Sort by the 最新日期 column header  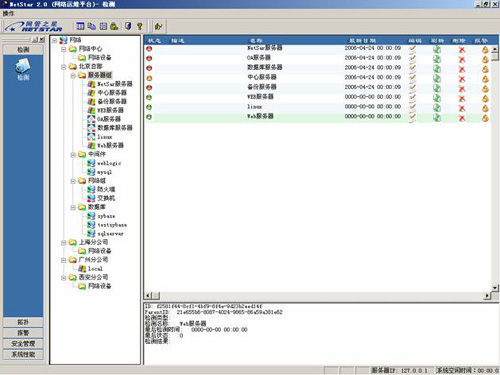(362, 41)
